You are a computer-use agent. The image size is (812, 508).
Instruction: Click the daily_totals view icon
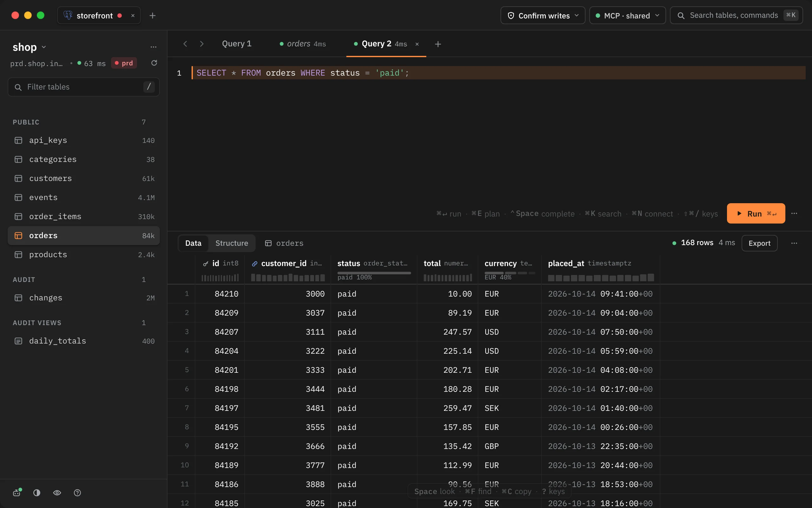click(x=18, y=341)
